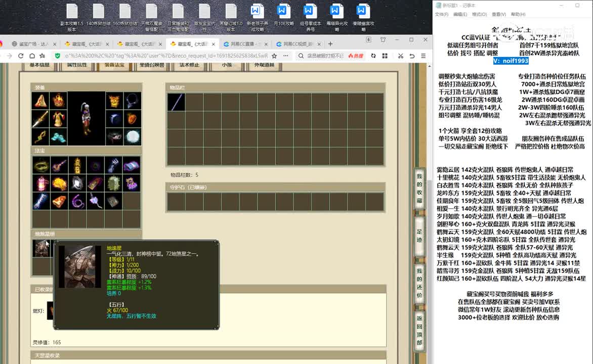The height and width of the screenshot is (364, 593).
Task: Bookmark page with address bar star
Action: click(x=274, y=56)
